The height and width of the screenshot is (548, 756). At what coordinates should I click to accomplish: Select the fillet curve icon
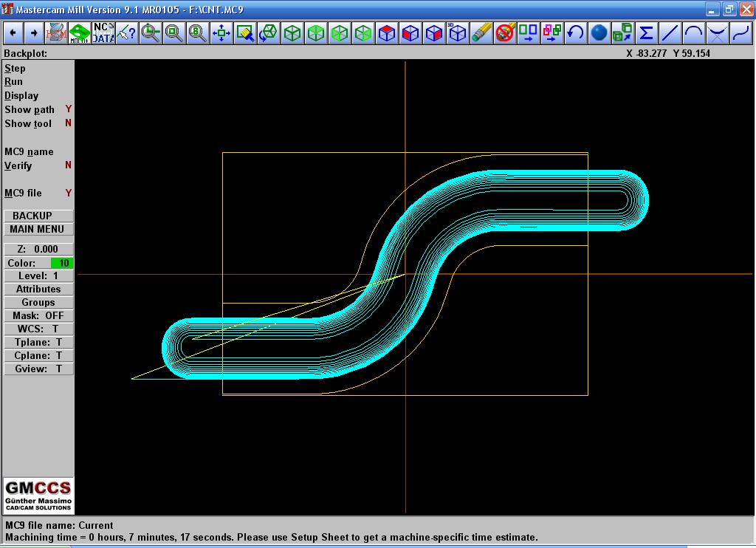click(x=718, y=32)
